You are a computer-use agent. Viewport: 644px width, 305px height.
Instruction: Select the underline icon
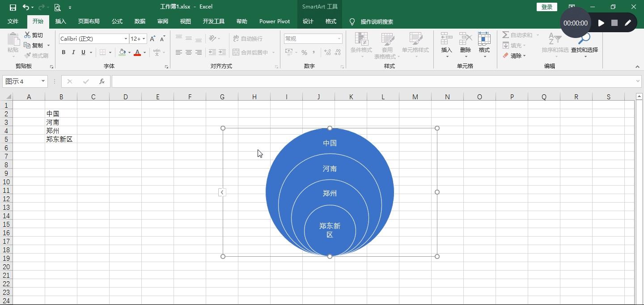coord(83,52)
